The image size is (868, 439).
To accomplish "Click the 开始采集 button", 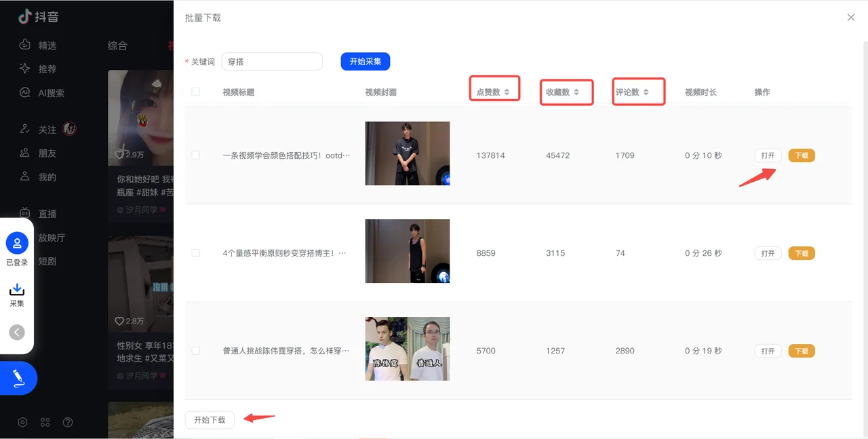I will tap(365, 61).
